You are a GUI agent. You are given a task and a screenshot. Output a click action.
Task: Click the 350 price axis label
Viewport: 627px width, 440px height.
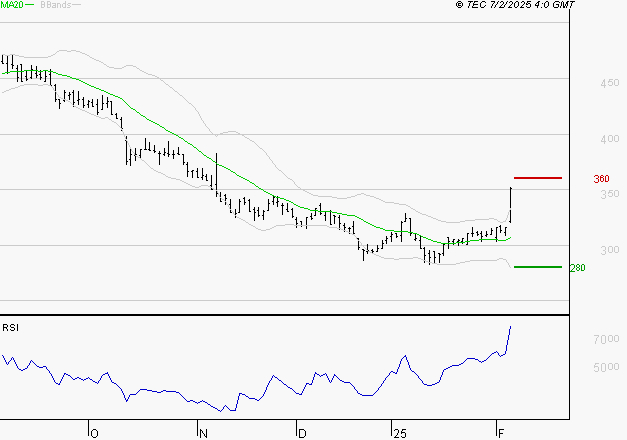610,194
